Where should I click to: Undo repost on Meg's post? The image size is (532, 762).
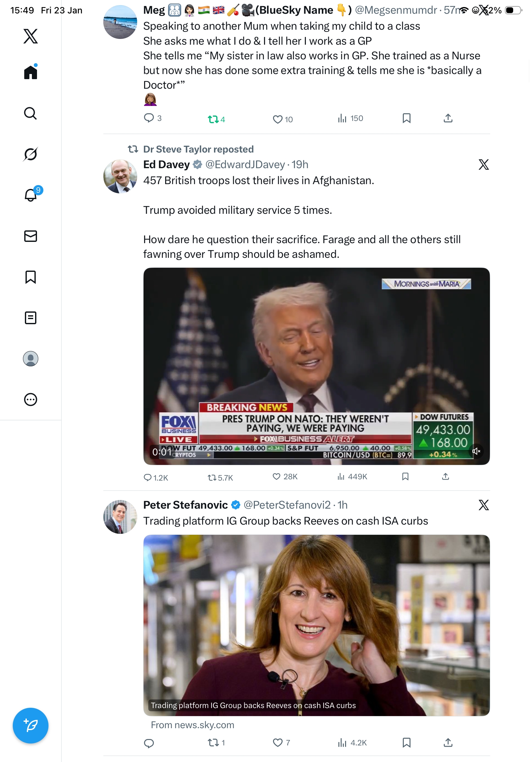(213, 119)
